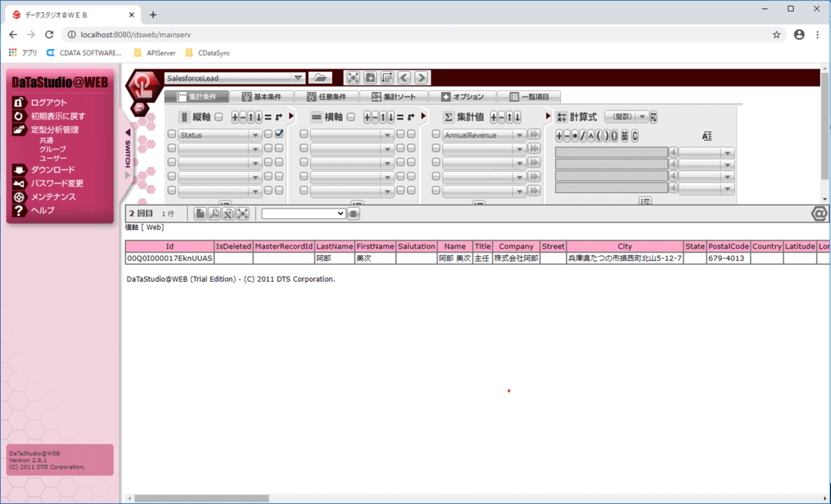This screenshot has height=504, width=831.
Task: Open Chrome profile avatar menu
Action: tap(799, 34)
